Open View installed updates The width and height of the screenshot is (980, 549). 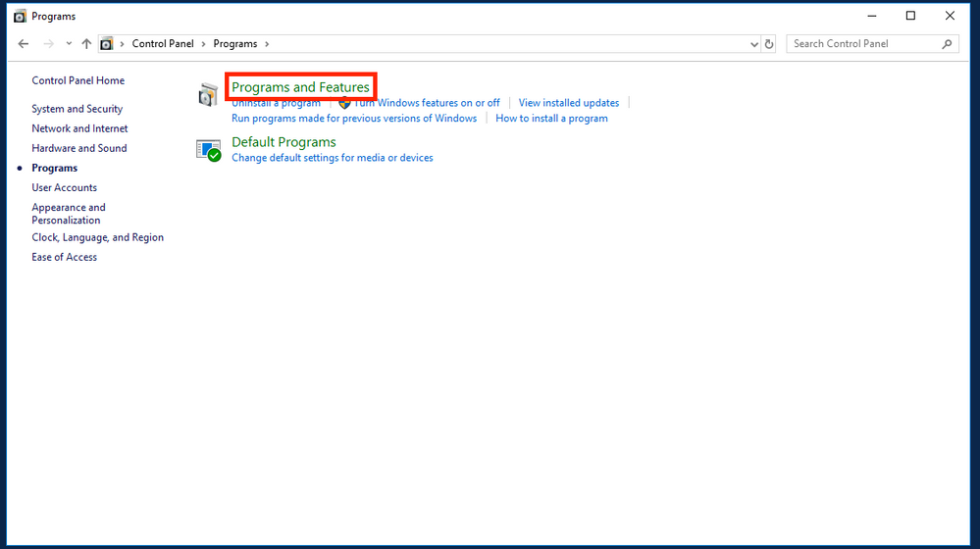coord(569,103)
